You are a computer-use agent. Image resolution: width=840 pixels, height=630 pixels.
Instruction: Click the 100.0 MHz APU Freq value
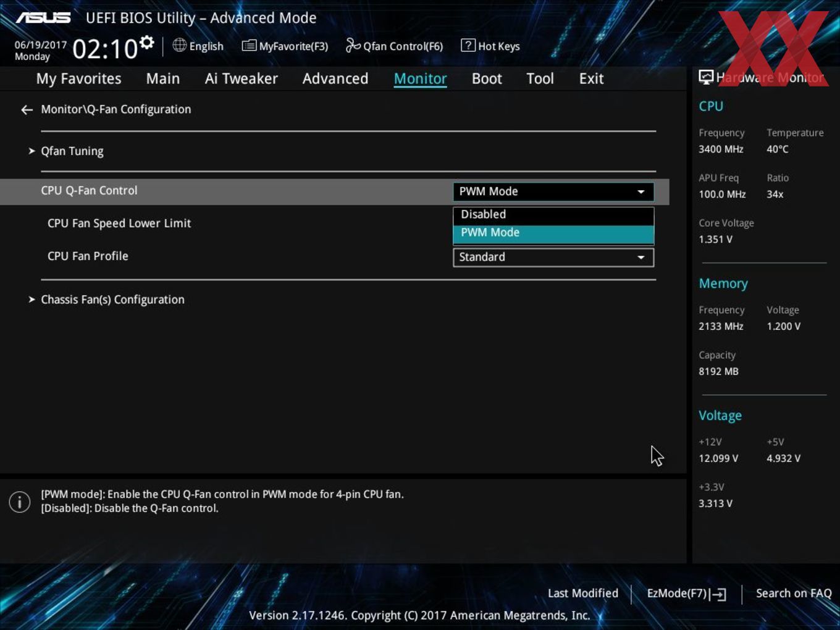pos(722,195)
